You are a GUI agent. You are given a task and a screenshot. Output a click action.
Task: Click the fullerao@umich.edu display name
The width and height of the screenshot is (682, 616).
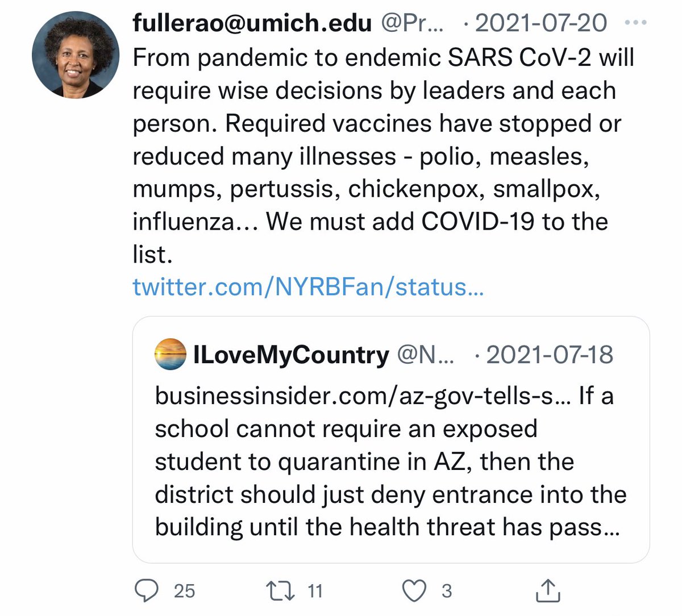252,23
